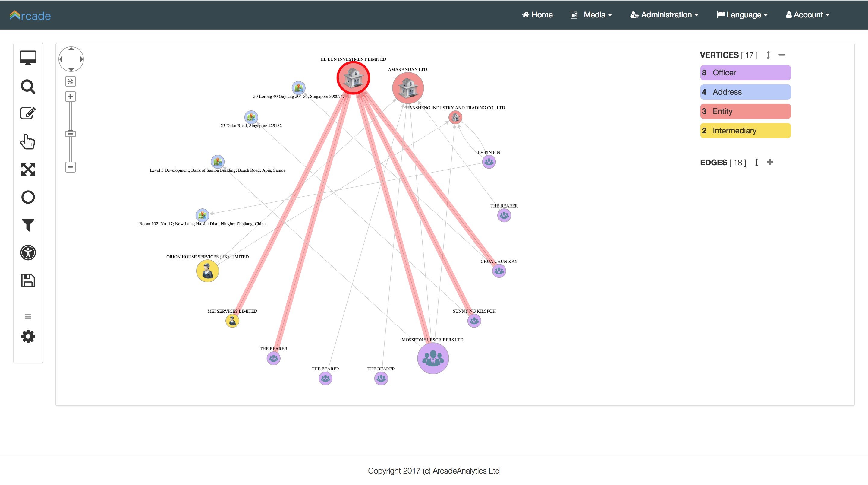Activate the hand pointer tool

pyautogui.click(x=28, y=141)
